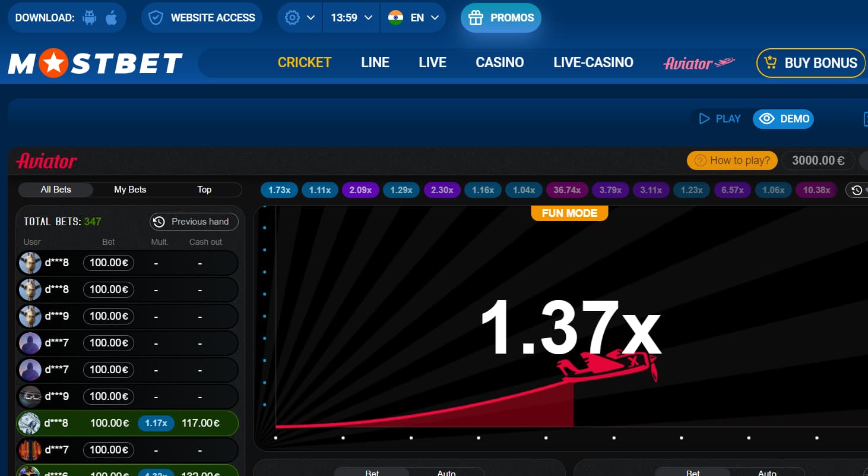Click the 1.06x round history chip
868x476 pixels.
774,190
